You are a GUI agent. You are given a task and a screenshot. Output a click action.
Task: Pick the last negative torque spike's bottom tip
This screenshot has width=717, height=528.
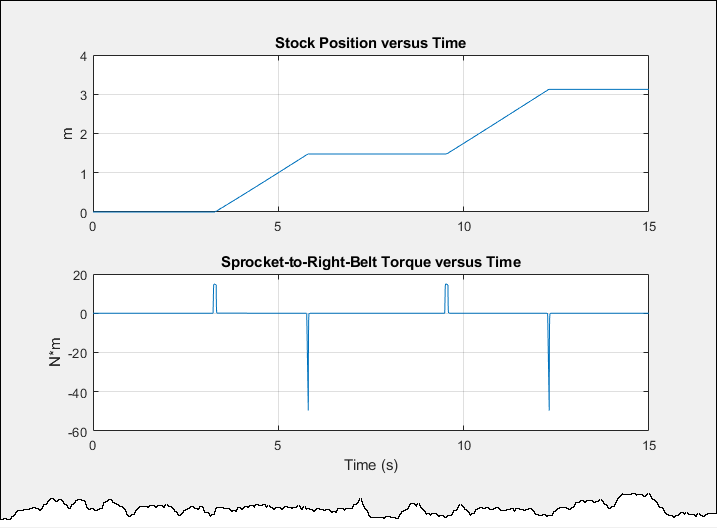pyautogui.click(x=549, y=408)
